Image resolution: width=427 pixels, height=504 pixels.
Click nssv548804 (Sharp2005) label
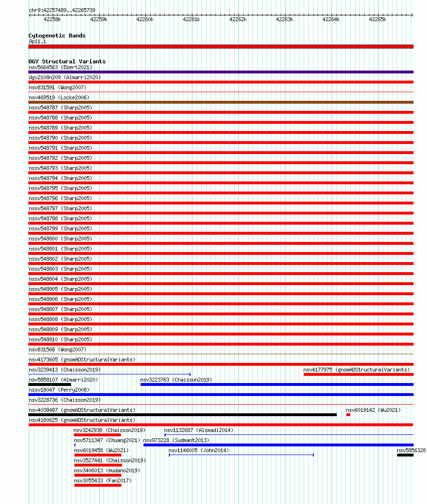(60, 279)
